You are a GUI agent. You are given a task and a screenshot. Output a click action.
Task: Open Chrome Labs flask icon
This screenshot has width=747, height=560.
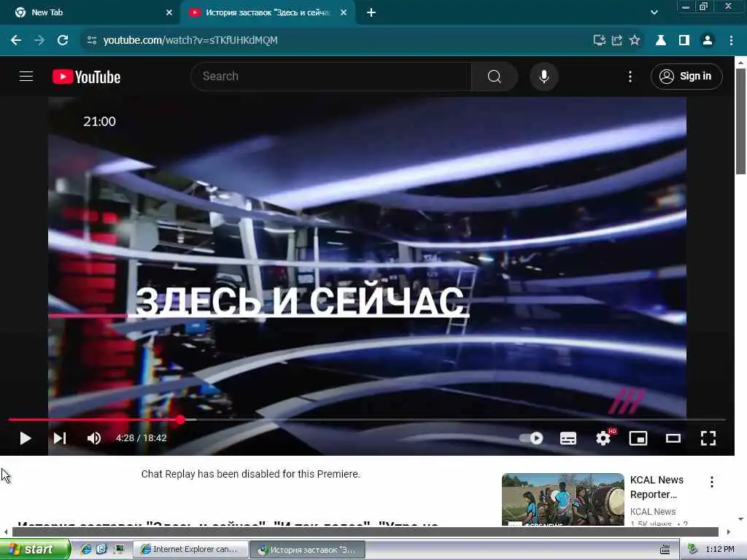point(661,40)
